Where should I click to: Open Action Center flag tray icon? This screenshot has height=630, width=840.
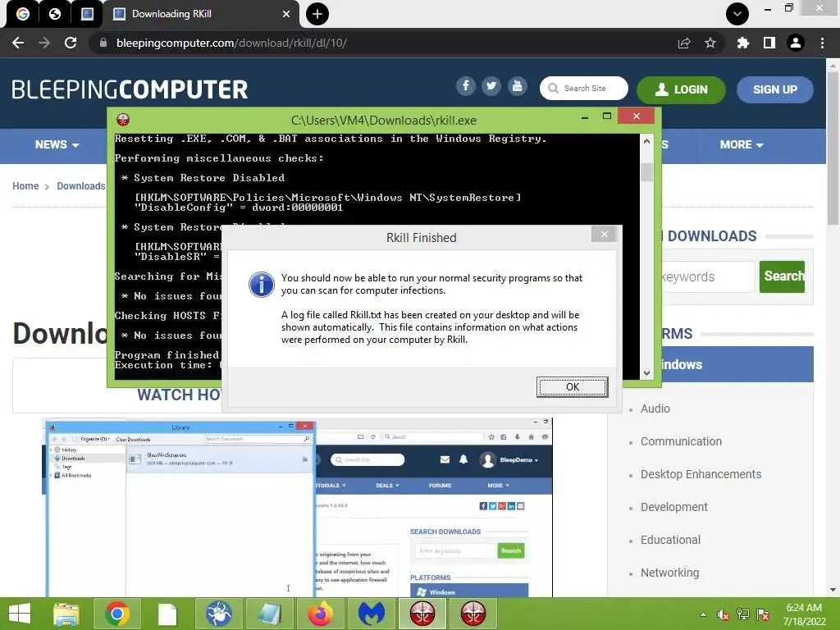pyautogui.click(x=763, y=614)
